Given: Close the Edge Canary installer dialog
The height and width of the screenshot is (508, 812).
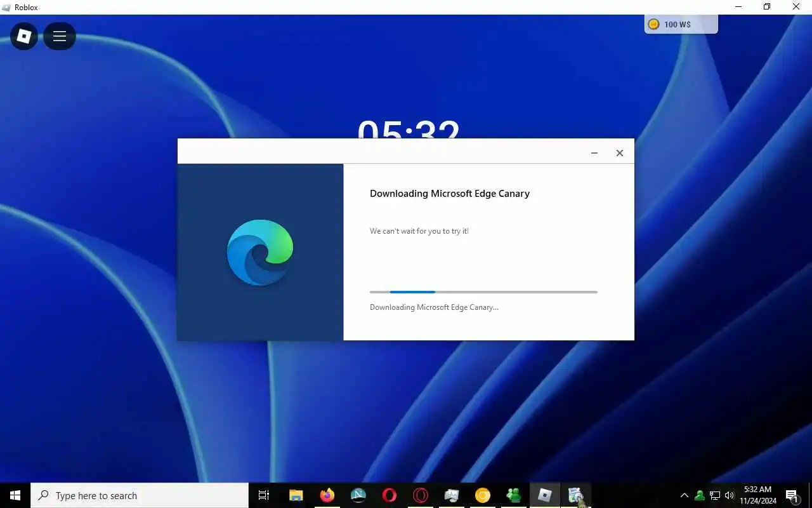Looking at the screenshot, I should point(620,152).
